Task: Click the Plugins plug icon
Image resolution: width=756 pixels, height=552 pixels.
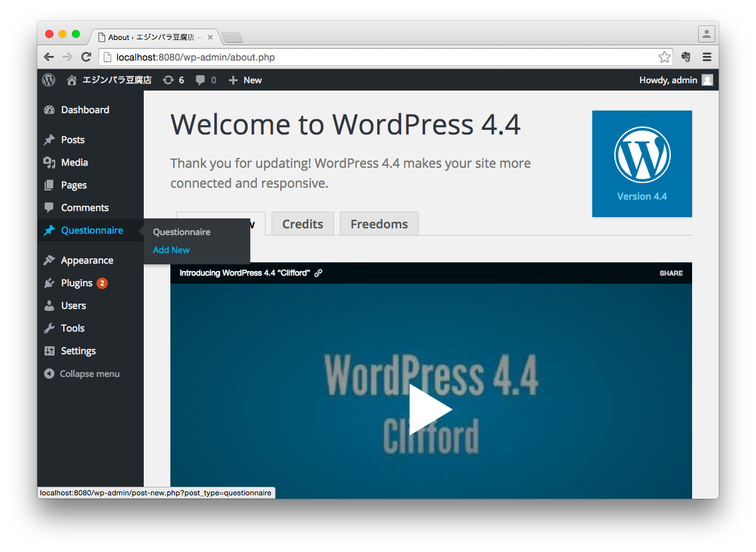Action: coord(49,283)
